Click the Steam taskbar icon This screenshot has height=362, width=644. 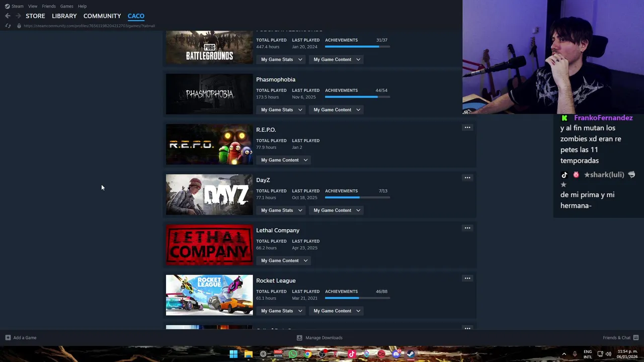411,354
